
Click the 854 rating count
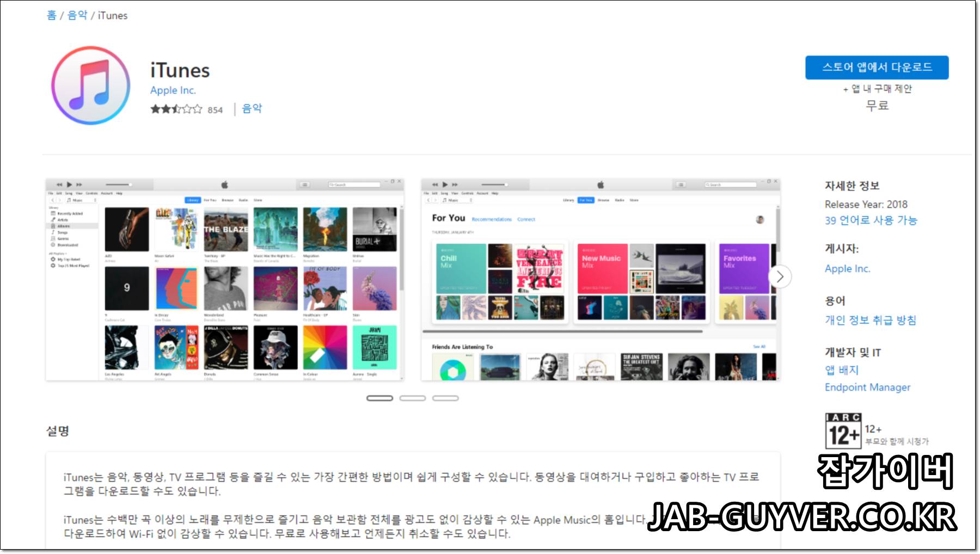pos(215,110)
